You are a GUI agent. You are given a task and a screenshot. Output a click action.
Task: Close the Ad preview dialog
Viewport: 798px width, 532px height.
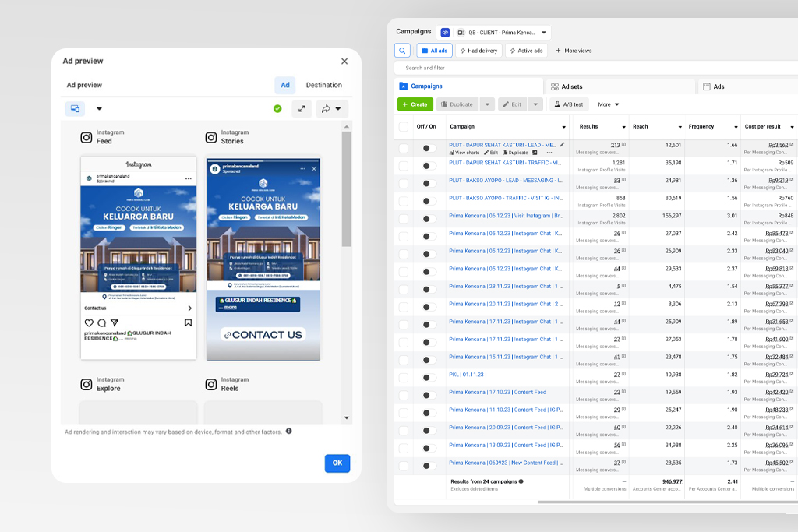[x=344, y=61]
